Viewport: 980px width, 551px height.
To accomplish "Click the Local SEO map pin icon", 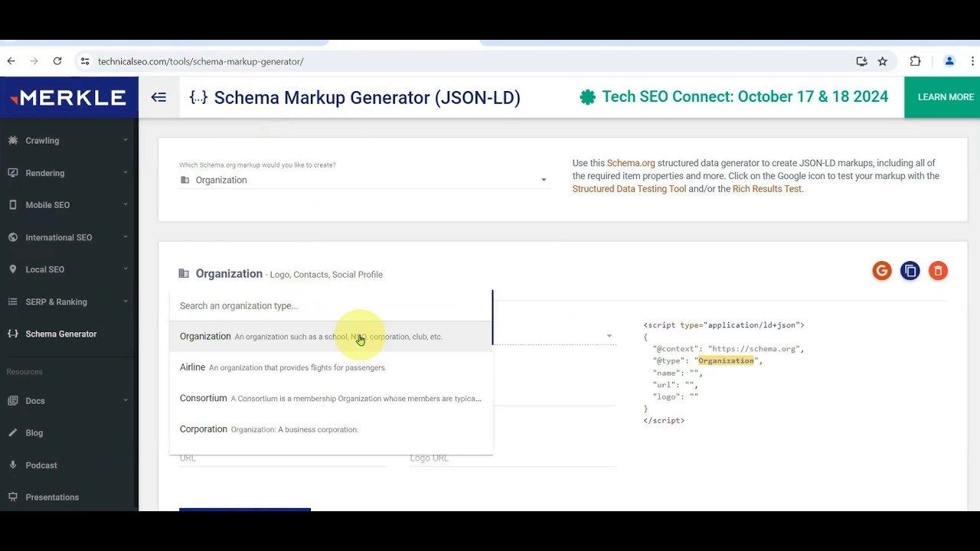I will (12, 269).
